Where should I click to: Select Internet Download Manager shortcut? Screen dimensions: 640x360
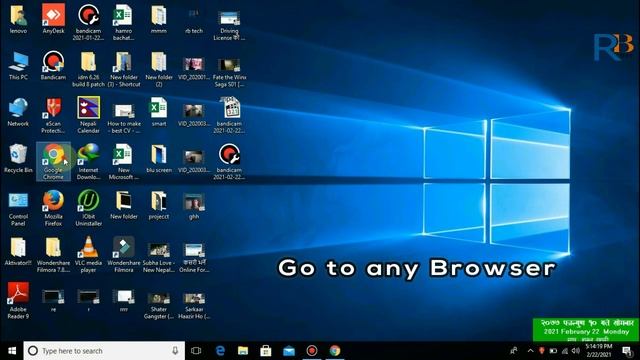pos(89,162)
